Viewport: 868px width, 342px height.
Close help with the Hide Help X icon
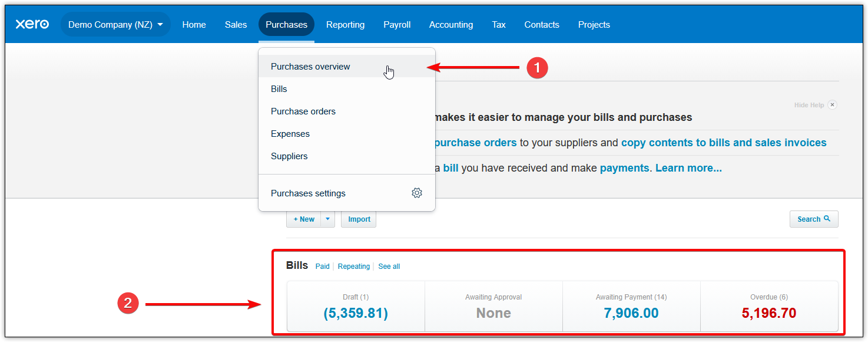tap(832, 105)
